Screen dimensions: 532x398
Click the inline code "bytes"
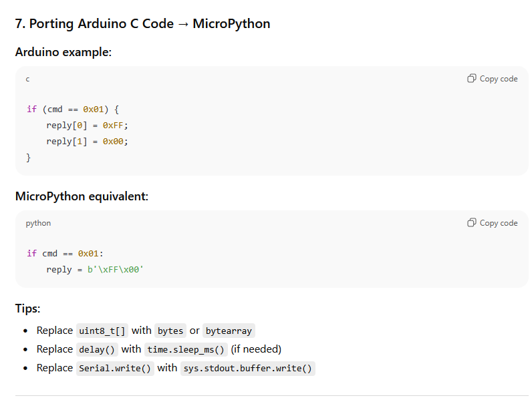click(x=170, y=331)
